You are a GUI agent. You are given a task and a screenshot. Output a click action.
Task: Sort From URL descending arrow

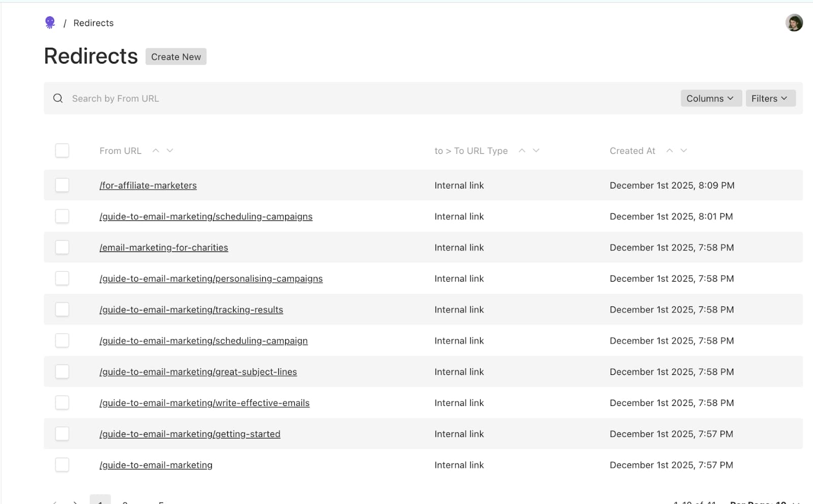170,150
